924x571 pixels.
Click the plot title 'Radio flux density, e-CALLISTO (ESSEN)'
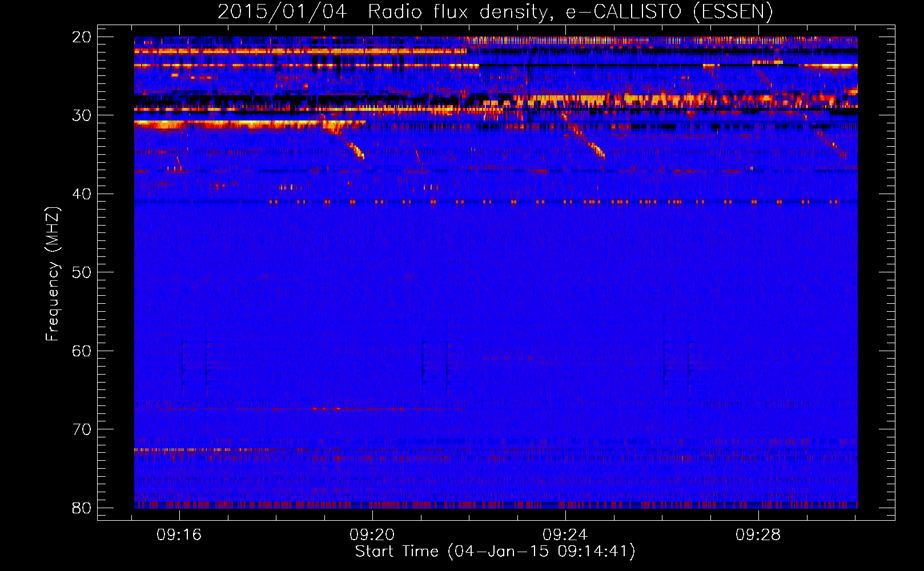point(570,11)
